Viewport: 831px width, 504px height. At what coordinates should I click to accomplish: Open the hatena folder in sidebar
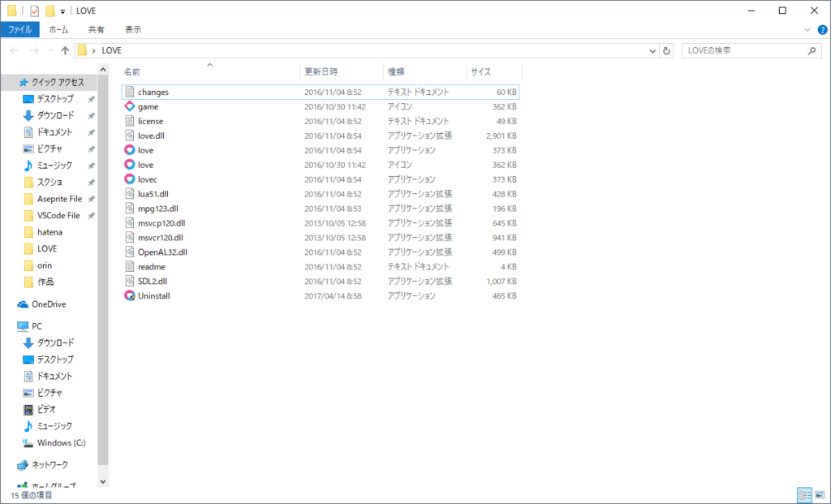(x=50, y=232)
